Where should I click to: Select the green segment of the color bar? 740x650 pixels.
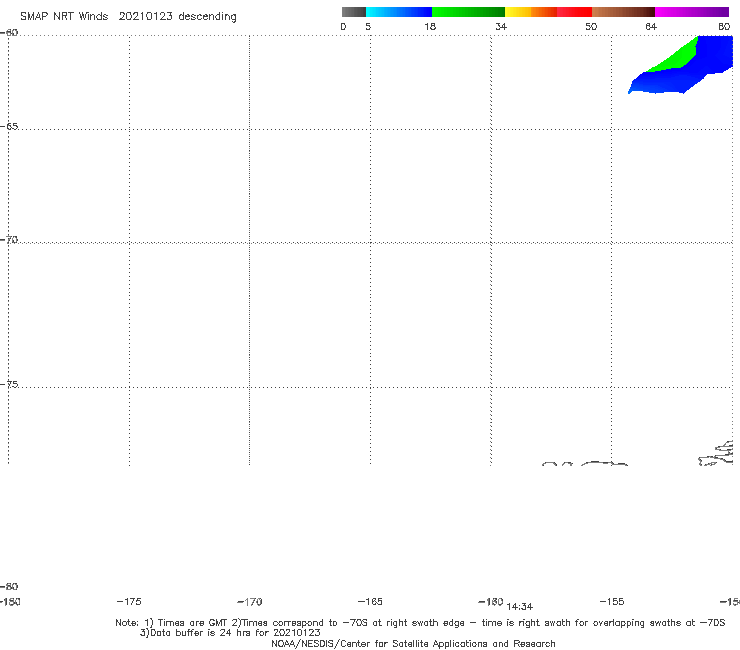468,12
